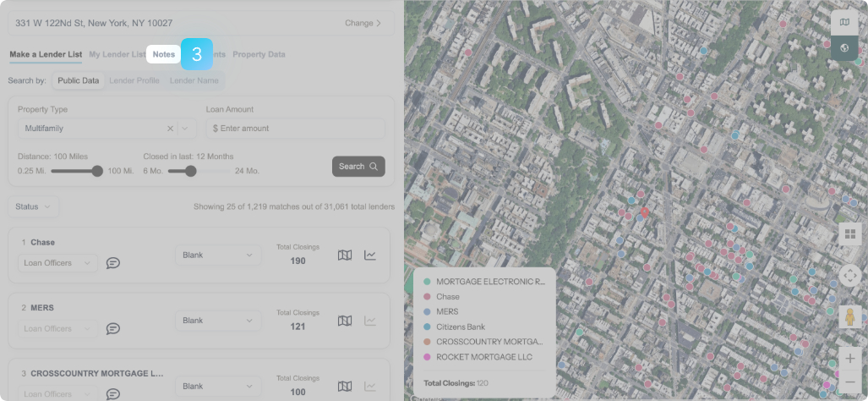868x401 pixels.
Task: Click the grid layout icon on map
Action: click(850, 234)
